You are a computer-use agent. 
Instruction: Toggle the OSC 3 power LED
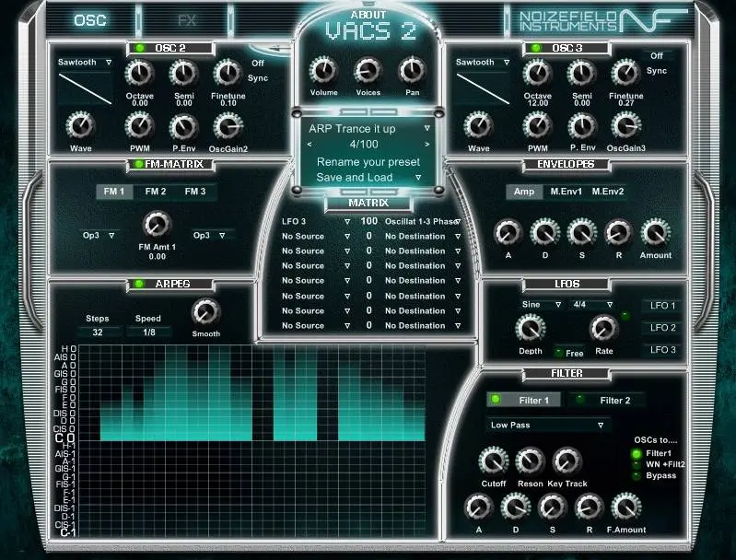coord(536,48)
